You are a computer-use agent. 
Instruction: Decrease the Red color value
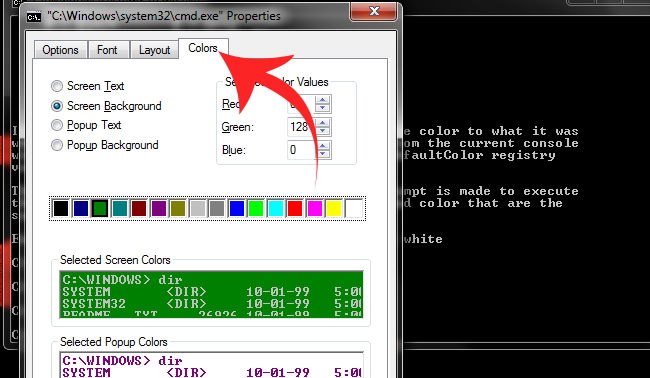point(323,108)
